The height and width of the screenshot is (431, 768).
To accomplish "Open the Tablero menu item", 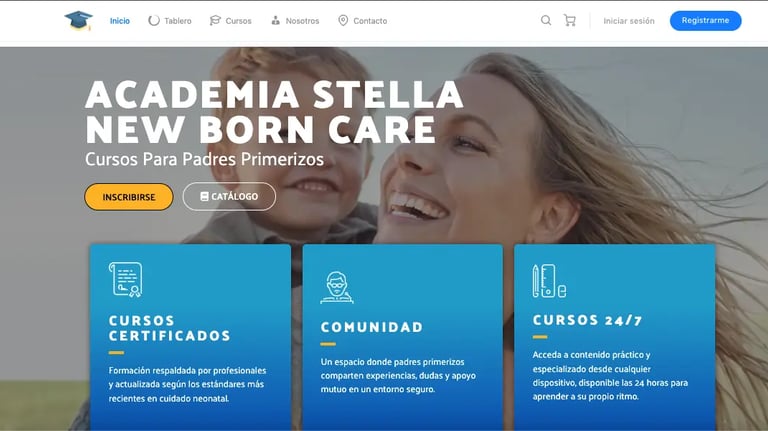I will click(170, 21).
